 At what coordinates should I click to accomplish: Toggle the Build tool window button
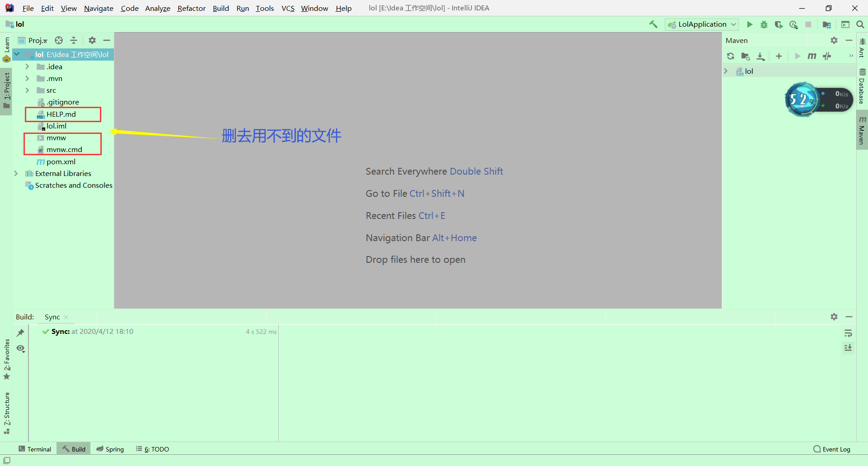click(74, 449)
